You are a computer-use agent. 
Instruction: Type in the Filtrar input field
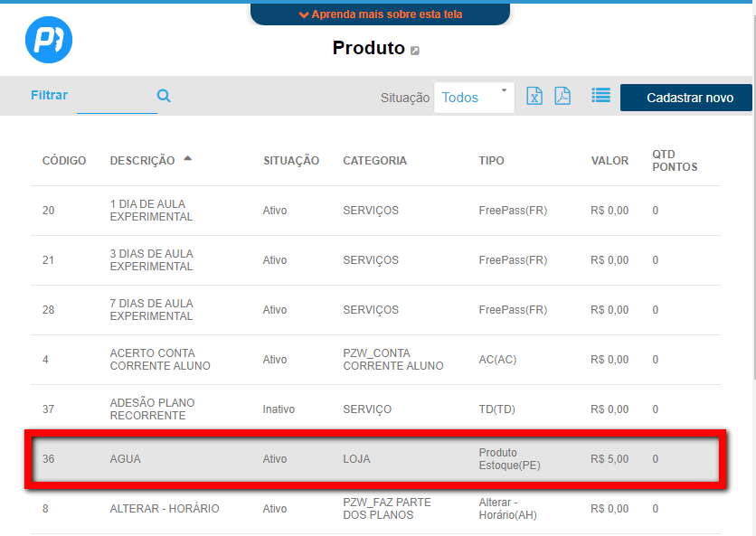tap(116, 99)
